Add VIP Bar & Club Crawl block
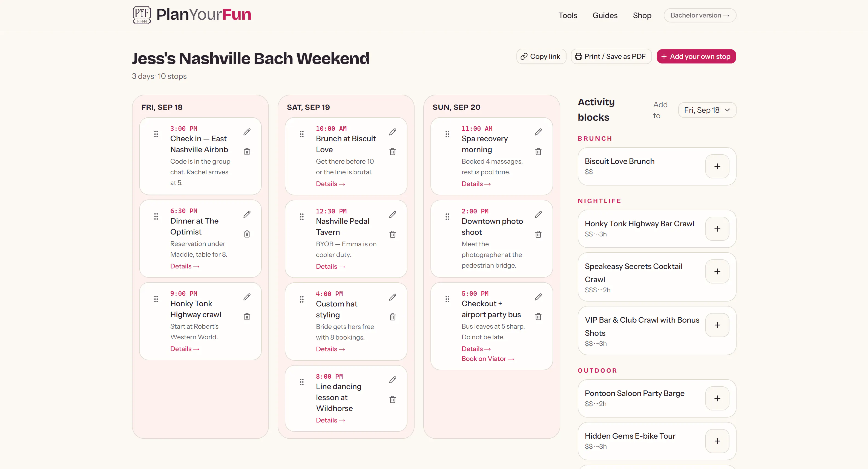 click(x=717, y=325)
